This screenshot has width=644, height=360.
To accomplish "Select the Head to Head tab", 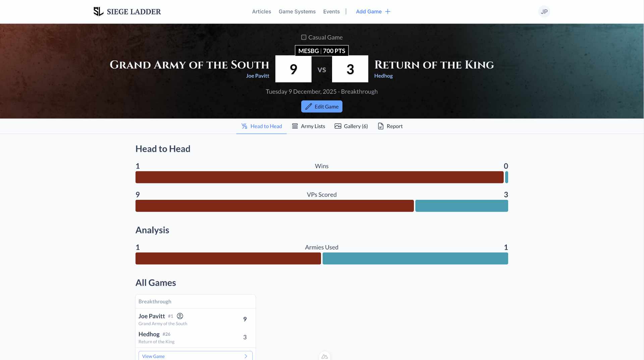I will 261,126.
